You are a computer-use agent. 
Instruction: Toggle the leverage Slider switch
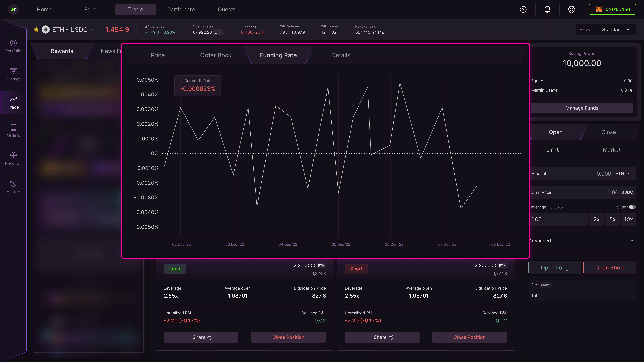click(x=633, y=207)
